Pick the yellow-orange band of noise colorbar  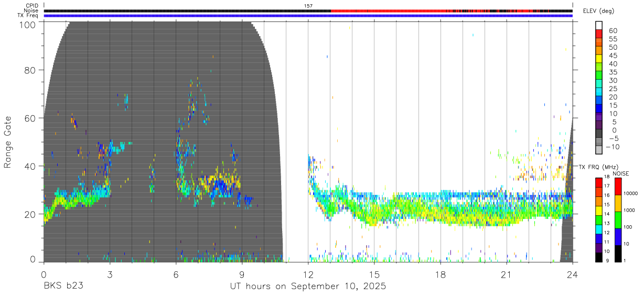(x=618, y=203)
